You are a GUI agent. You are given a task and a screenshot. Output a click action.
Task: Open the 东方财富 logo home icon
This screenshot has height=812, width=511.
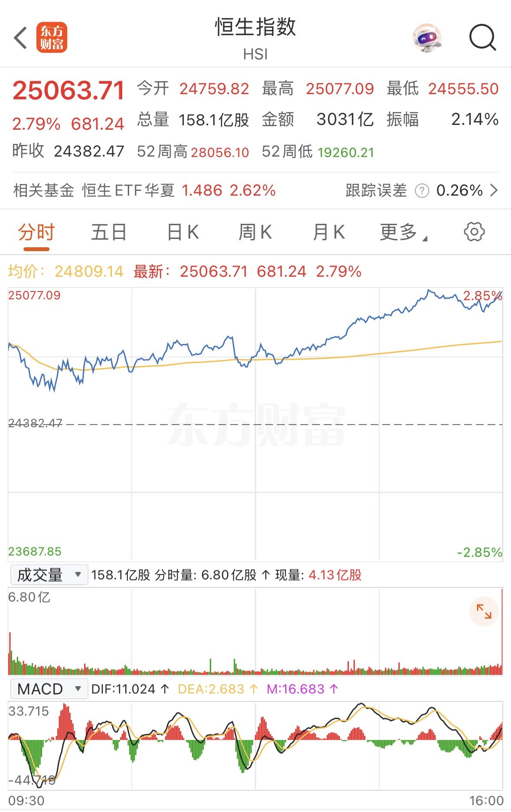(x=52, y=38)
